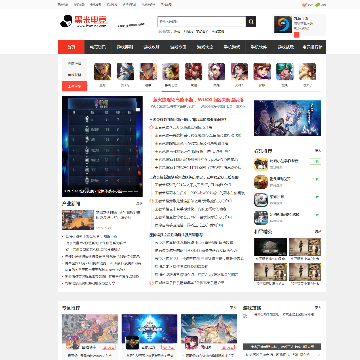This screenshot has width=360, height=360.
Task: Open the pixel-art street scene game banner
Action: (x=90, y=329)
